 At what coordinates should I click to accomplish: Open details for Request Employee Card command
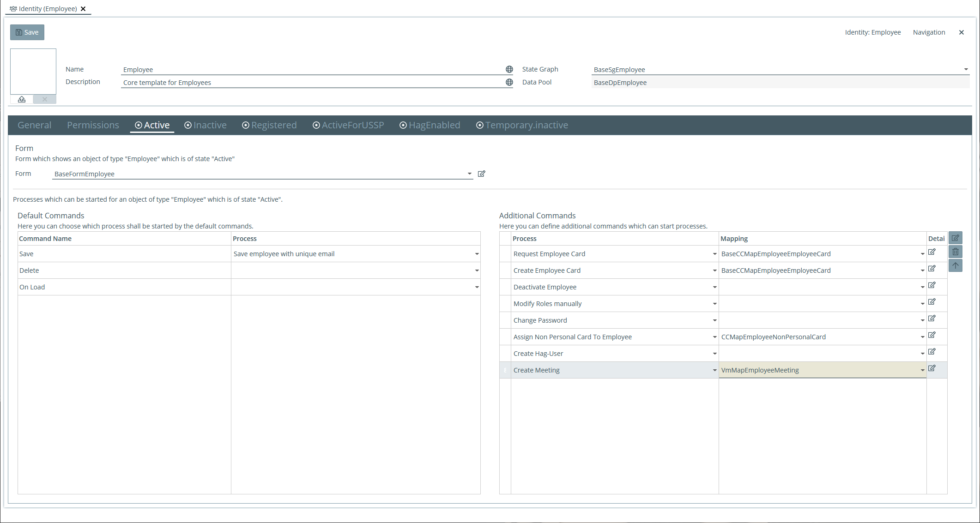[x=932, y=252]
